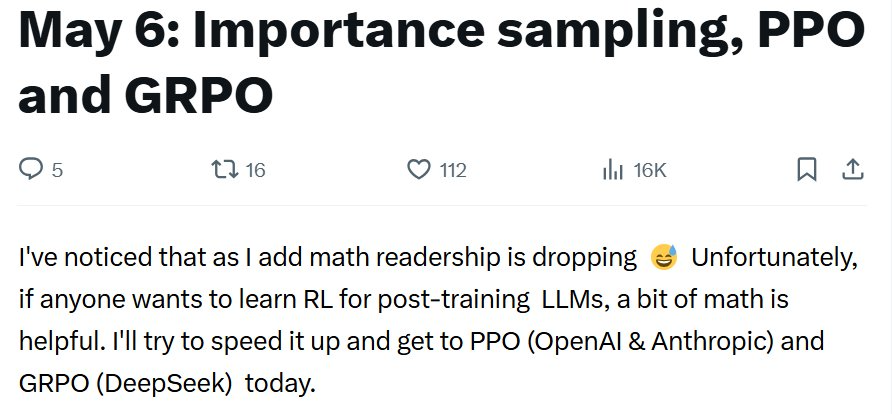Bookmark this article with the bookmark icon
This screenshot has width=892, height=414.
coord(807,169)
